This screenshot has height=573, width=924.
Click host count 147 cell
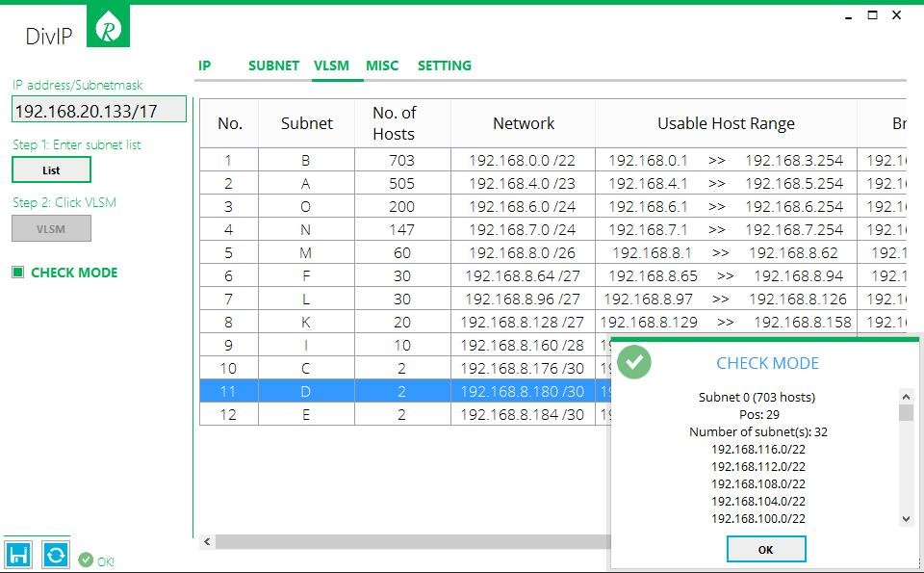pos(402,229)
